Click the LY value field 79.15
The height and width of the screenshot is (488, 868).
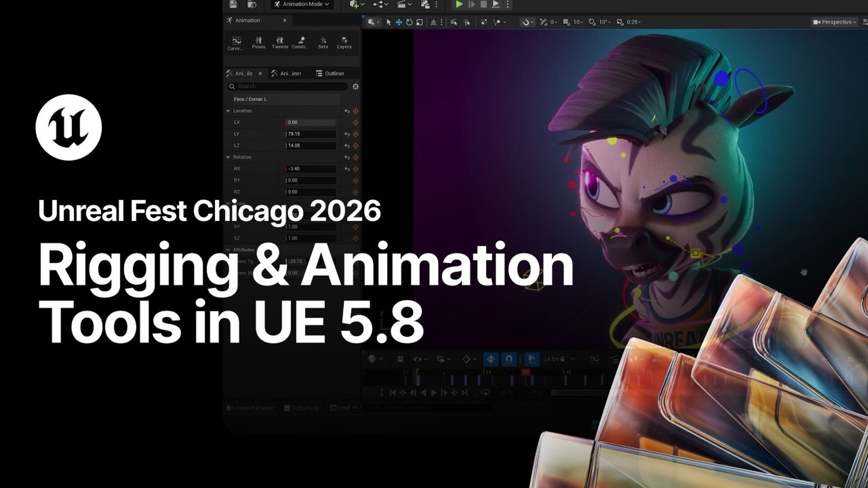pyautogui.click(x=310, y=134)
